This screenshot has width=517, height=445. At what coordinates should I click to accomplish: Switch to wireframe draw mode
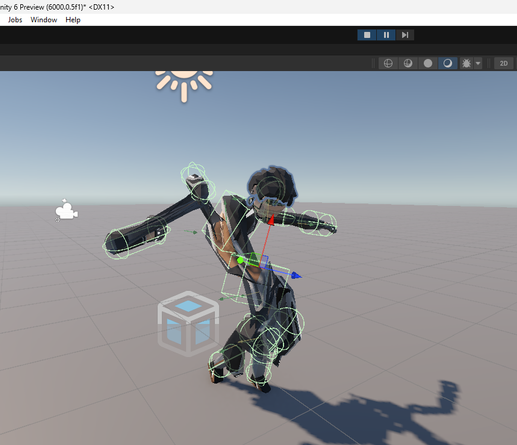coord(388,63)
